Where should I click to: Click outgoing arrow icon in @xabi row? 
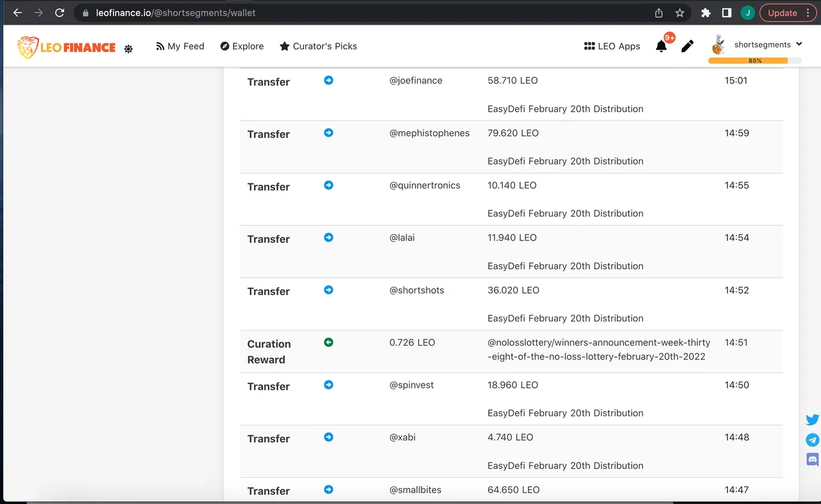pos(328,437)
